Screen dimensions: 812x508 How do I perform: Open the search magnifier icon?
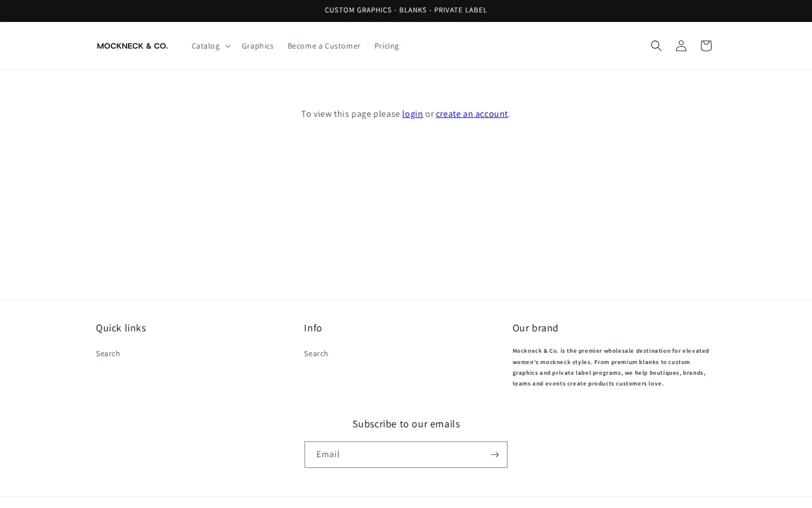656,46
